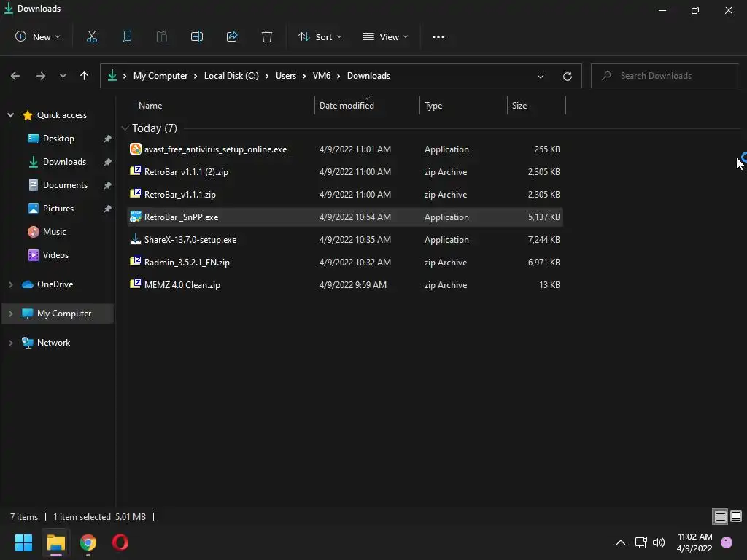The height and width of the screenshot is (560, 747).
Task: Click File Explorer in the taskbar
Action: pos(55,542)
